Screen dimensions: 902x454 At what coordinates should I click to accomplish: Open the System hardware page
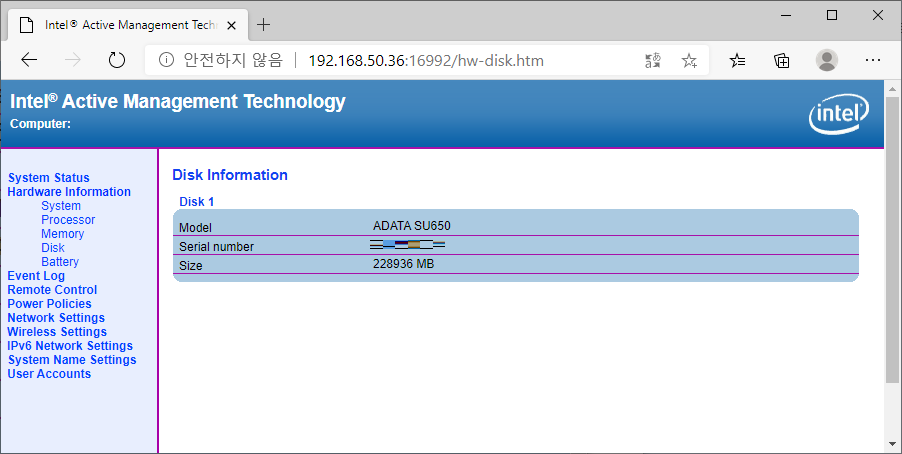pos(61,205)
